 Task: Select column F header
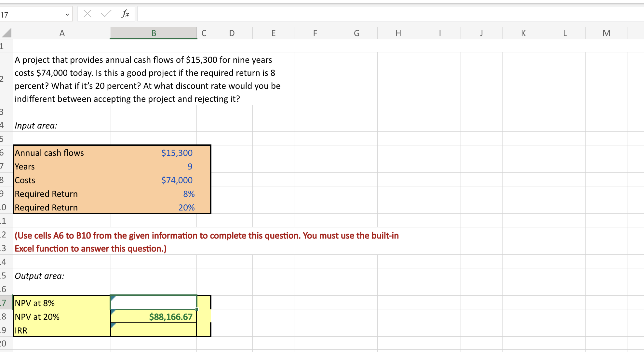[315, 33]
